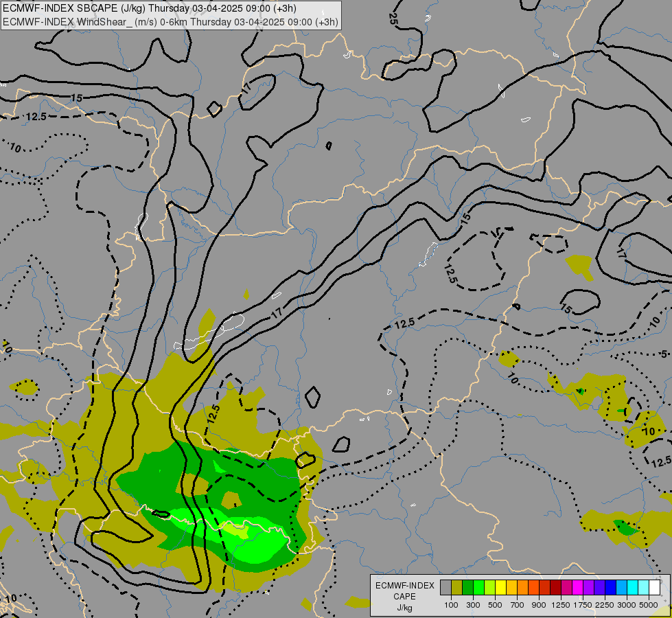Click the 5 wind shear contour label
Image resolution: width=672 pixels, height=618 pixels.
click(664, 354)
